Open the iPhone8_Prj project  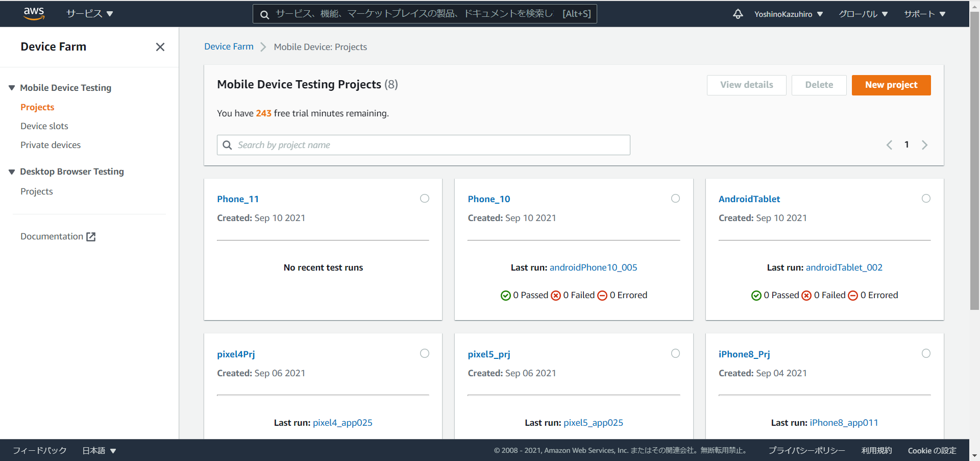coord(744,354)
